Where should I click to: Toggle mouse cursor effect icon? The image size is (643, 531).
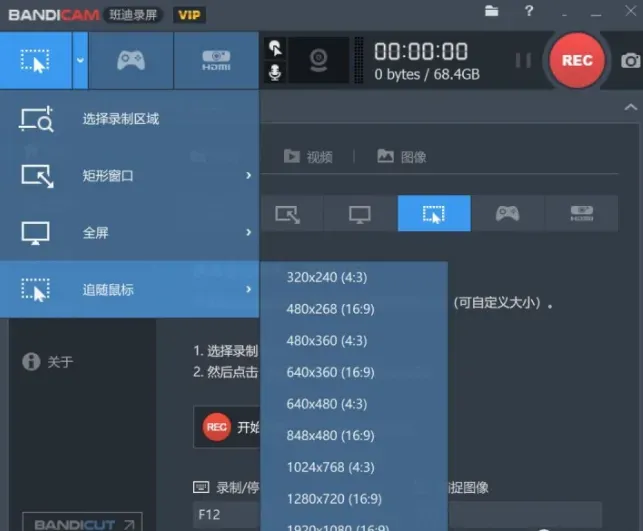tap(275, 48)
